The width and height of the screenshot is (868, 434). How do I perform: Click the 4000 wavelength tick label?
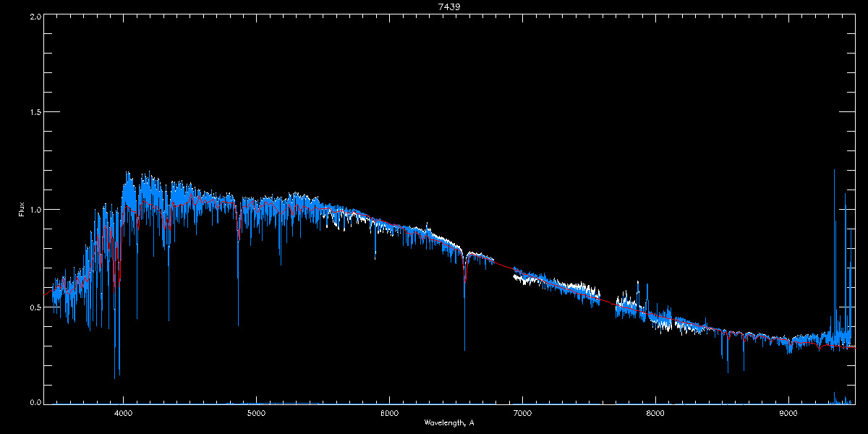(123, 414)
